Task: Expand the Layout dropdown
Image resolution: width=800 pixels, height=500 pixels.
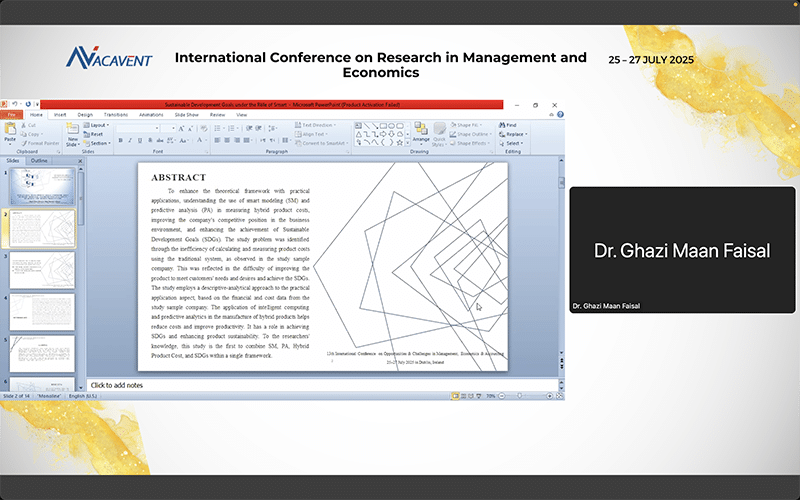Action: tap(98, 125)
